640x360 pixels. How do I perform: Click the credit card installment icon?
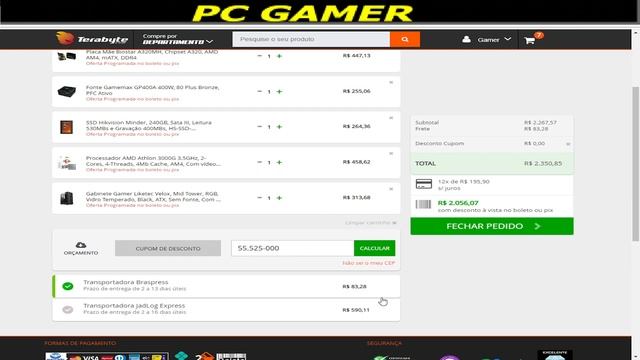click(424, 184)
